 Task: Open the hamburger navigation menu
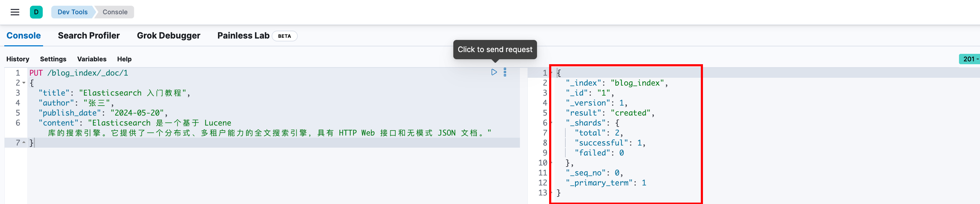(x=15, y=12)
